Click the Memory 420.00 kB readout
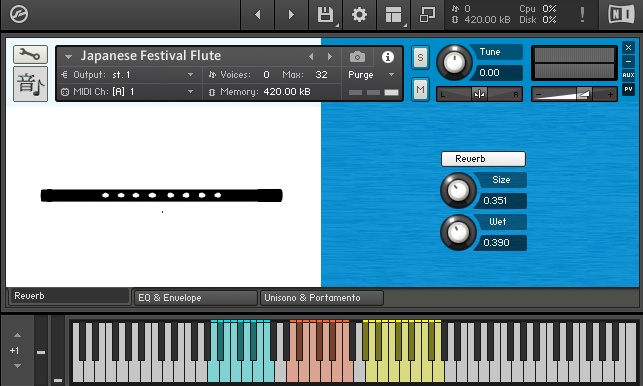This screenshot has height=386, width=643. [287, 92]
